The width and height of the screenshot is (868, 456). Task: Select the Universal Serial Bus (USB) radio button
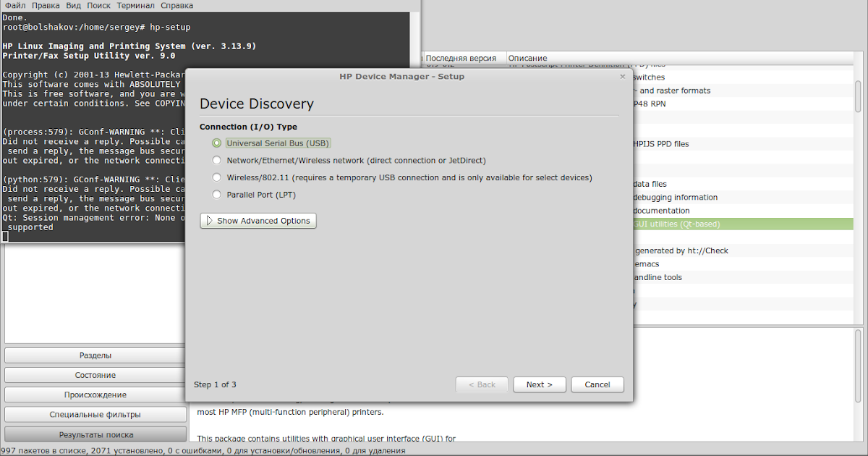click(x=217, y=143)
